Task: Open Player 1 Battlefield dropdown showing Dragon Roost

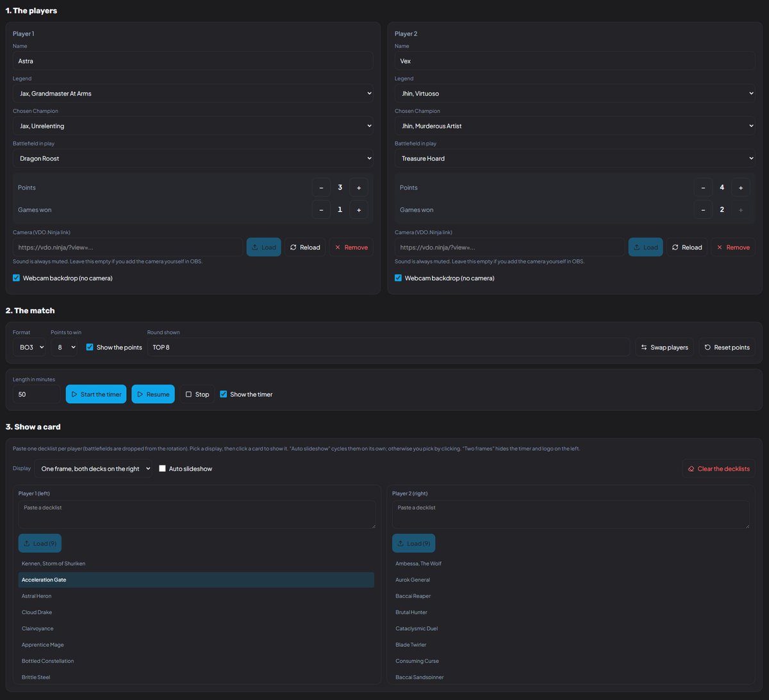Action: tap(193, 158)
